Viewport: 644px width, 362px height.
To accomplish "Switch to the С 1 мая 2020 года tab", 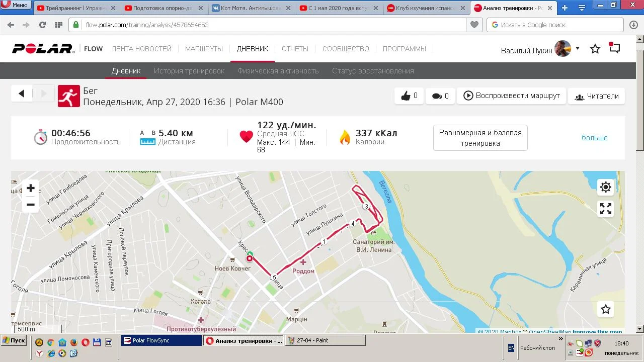I will 339,8.
